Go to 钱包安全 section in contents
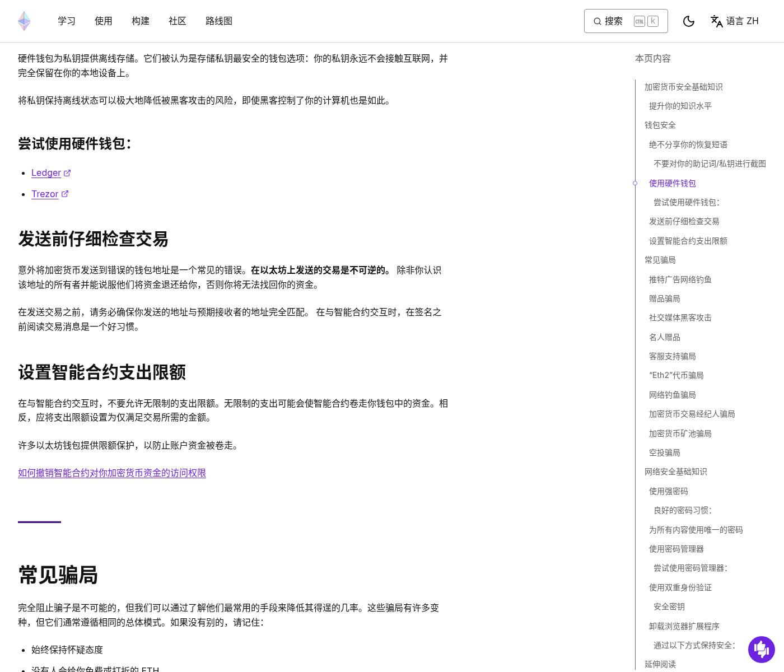The width and height of the screenshot is (784, 672). (660, 125)
